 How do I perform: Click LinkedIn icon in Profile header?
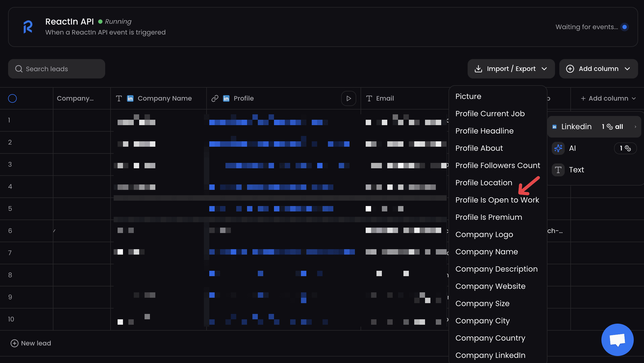coord(226,98)
